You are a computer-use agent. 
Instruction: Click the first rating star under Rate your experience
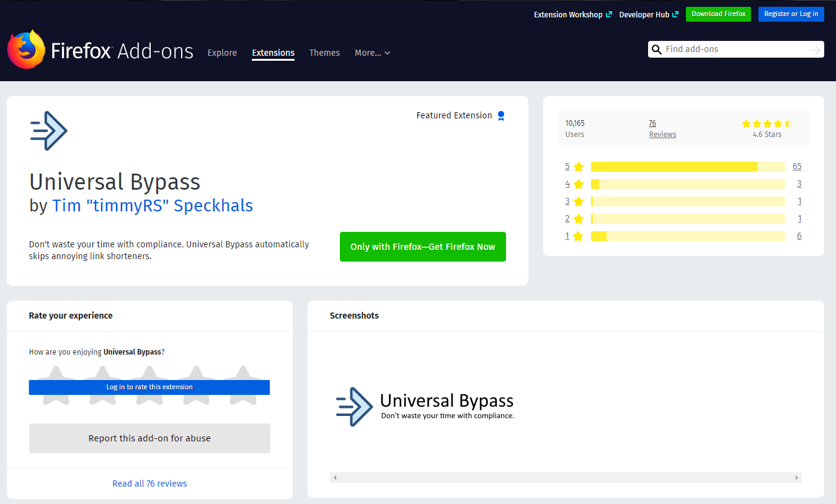[x=56, y=386]
